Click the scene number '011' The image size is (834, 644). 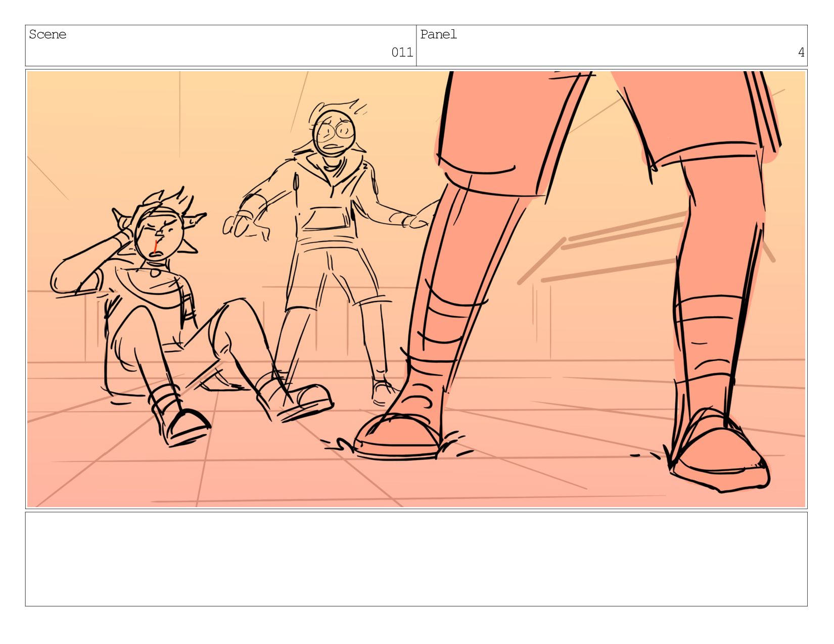coord(402,52)
